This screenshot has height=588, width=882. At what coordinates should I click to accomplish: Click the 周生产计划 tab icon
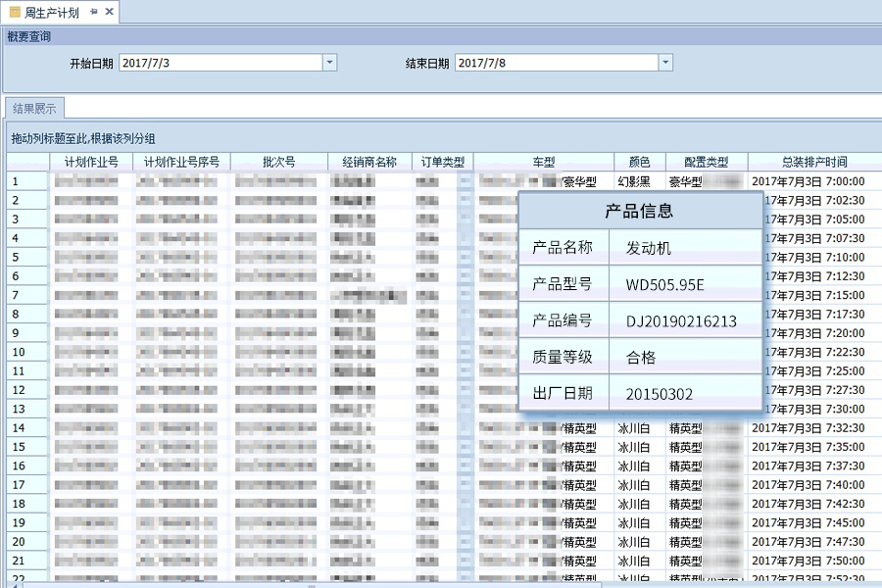(x=15, y=12)
